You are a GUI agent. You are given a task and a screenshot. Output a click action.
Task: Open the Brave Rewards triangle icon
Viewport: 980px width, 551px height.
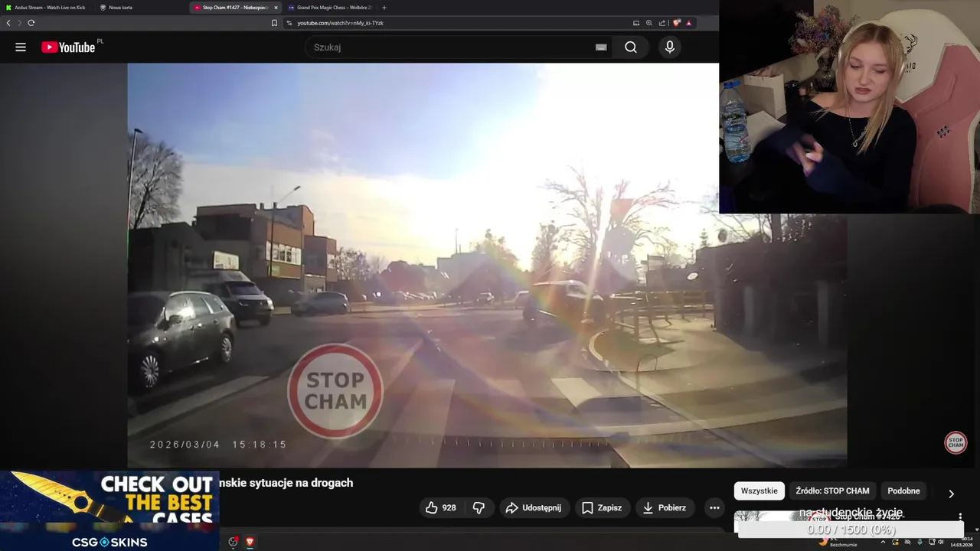tap(688, 23)
